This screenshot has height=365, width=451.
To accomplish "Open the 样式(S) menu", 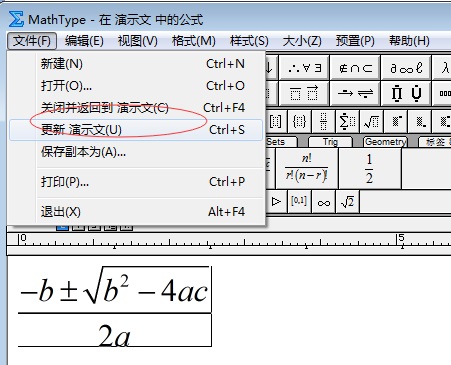I will [249, 41].
